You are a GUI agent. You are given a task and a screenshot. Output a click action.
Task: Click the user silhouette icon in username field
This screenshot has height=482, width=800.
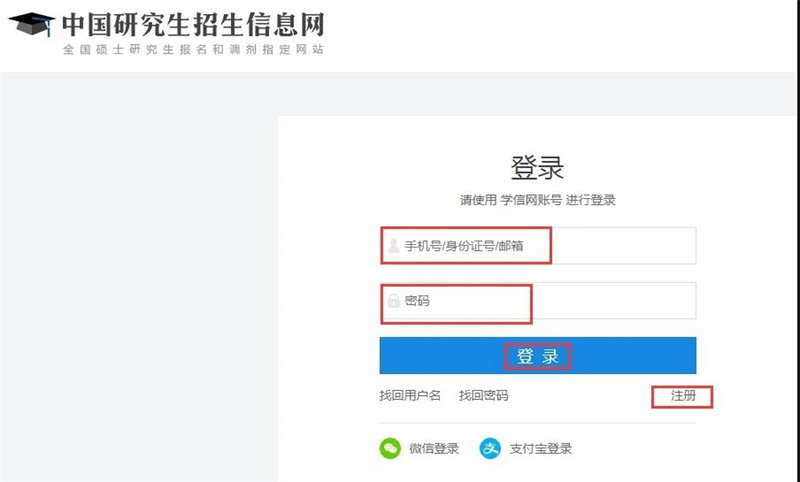click(x=393, y=246)
